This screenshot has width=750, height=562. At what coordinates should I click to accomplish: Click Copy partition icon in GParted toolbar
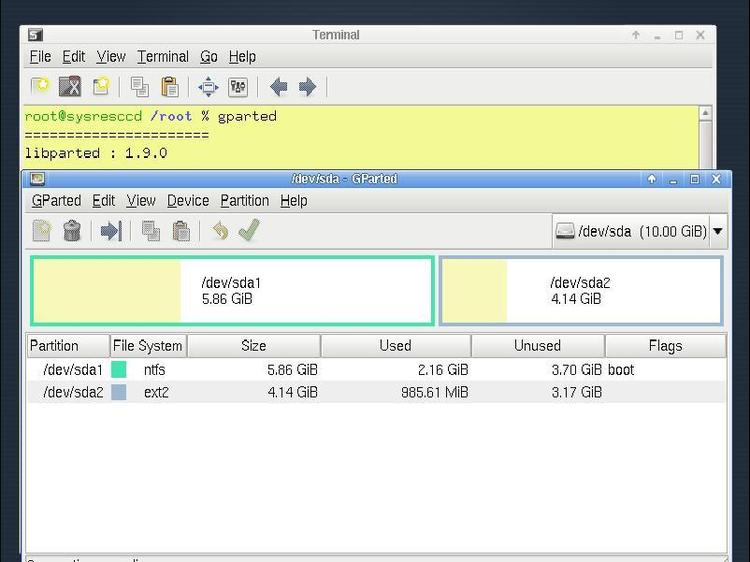(151, 231)
